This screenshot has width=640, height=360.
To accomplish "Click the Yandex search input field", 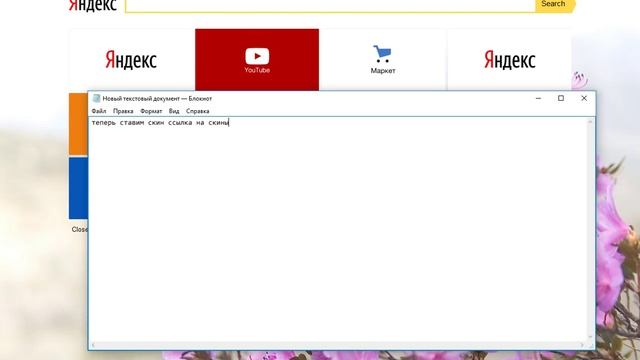I will [330, 5].
